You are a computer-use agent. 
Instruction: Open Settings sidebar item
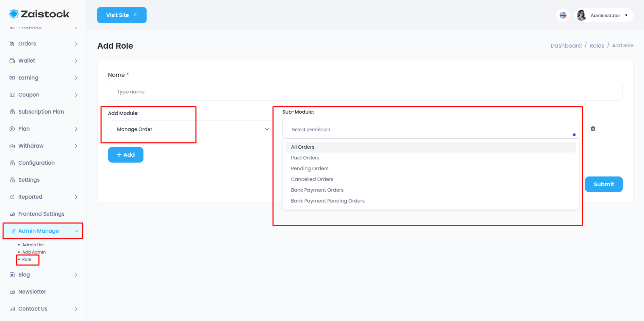[29, 180]
